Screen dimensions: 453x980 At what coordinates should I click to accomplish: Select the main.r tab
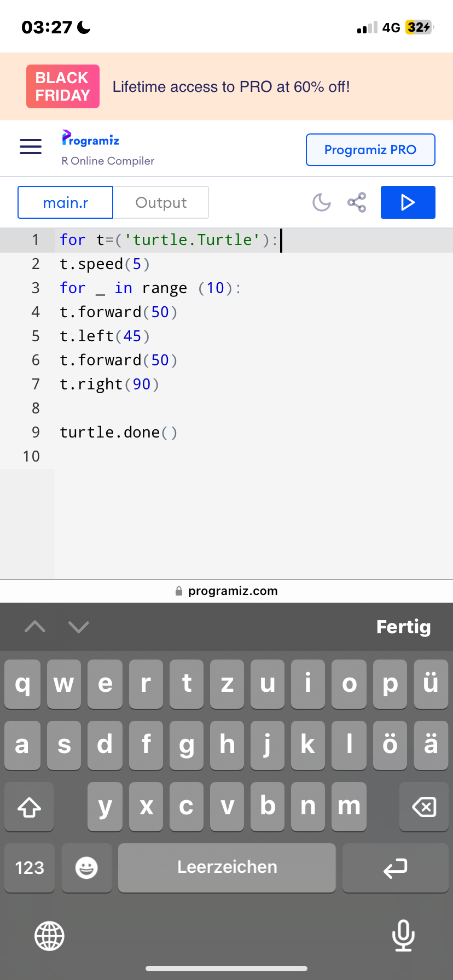pos(65,202)
